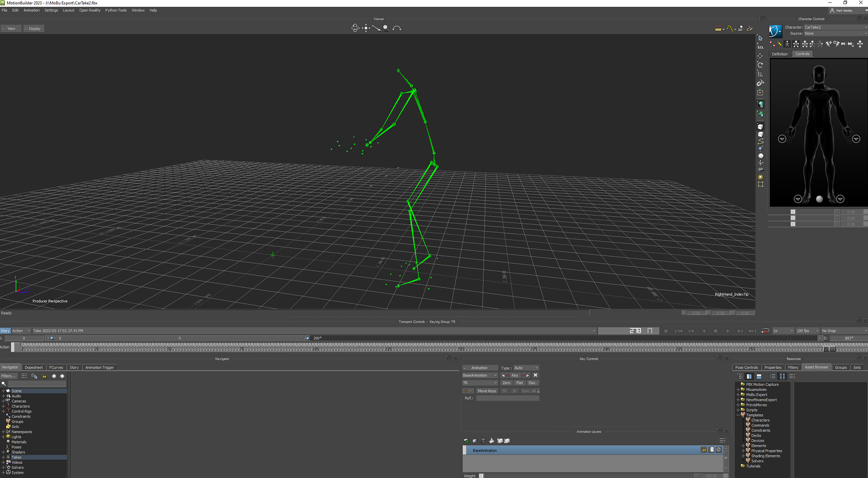This screenshot has width=868, height=478.
Task: Jump to the start of the take
Action: [x=679, y=331]
